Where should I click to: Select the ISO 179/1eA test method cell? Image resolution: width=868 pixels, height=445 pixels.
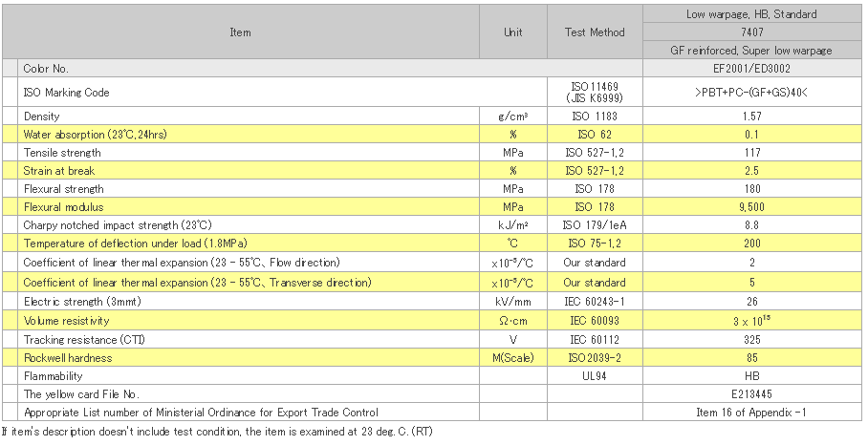coord(594,225)
